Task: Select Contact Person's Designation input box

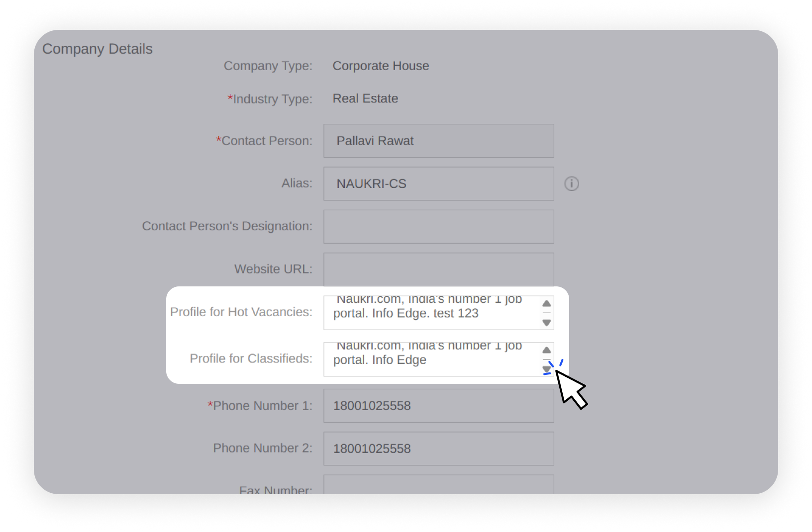Action: 438,227
